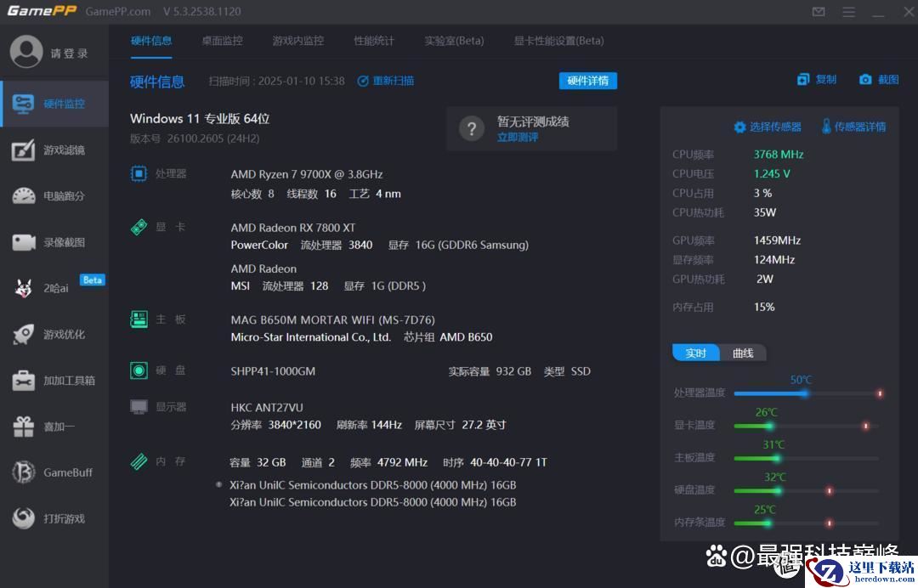Click the 主板温度 temperature bar
918x588 pixels.
[x=806, y=458]
